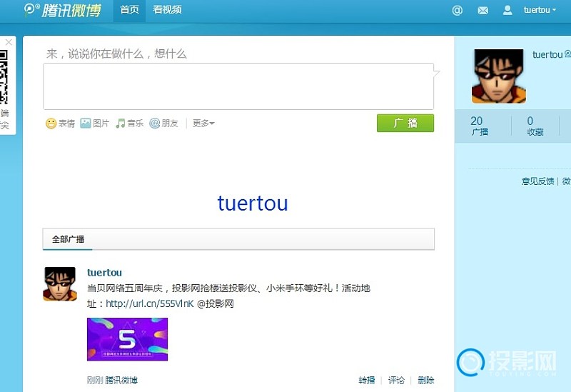The height and width of the screenshot is (392, 571).
Task: Click the user profile silhouette icon
Action: 507,10
